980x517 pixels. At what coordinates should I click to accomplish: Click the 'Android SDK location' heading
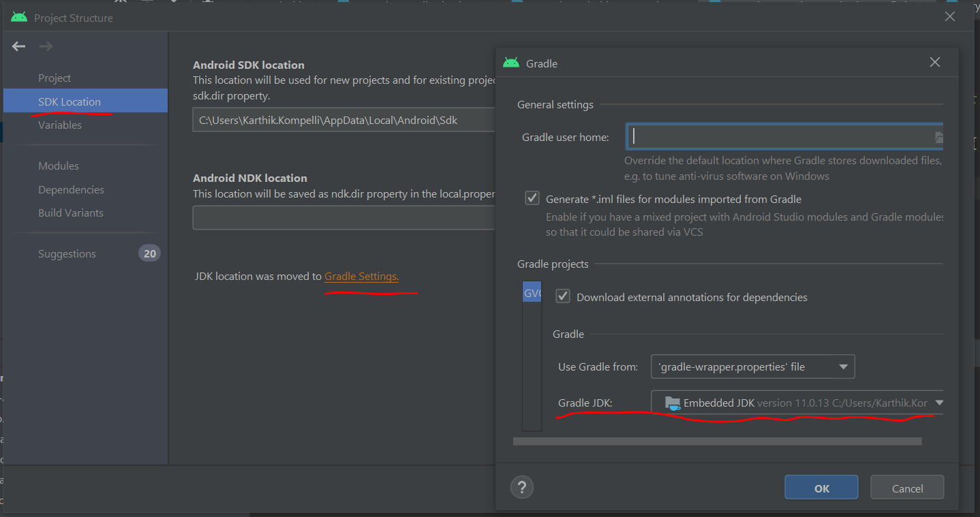[249, 65]
